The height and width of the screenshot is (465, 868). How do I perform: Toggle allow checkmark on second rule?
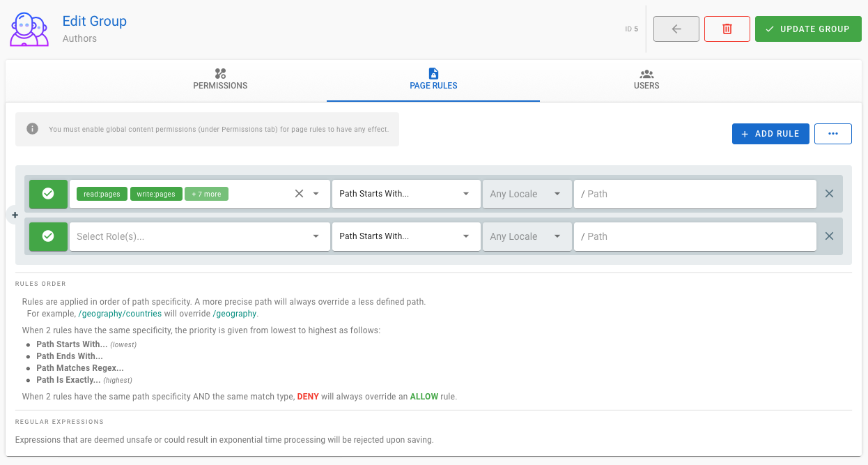tap(48, 236)
